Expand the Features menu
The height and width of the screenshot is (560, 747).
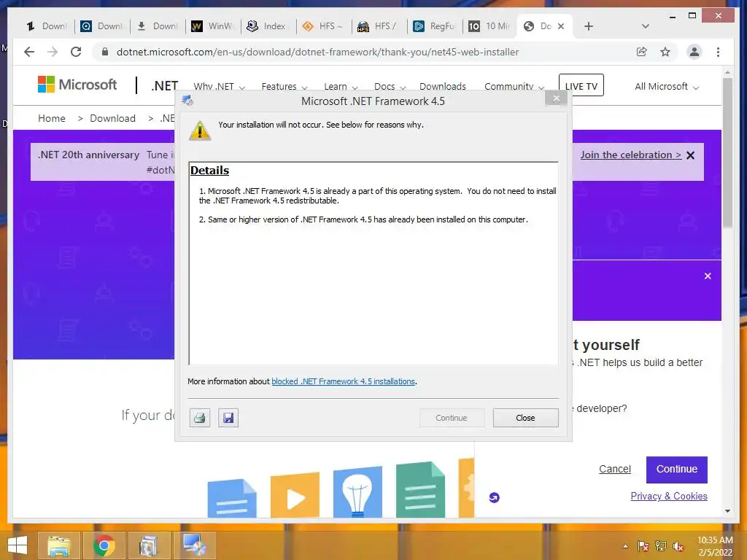285,87
